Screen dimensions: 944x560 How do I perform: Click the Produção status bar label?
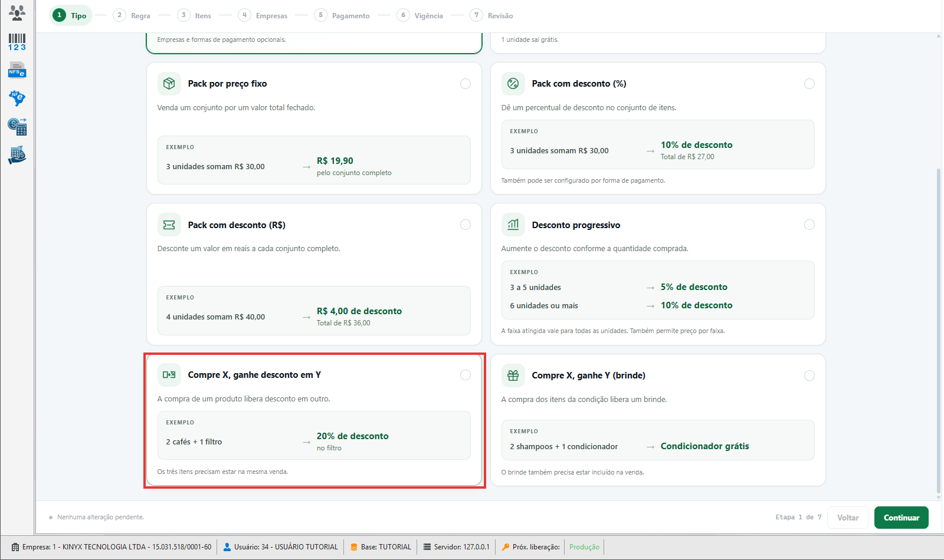pyautogui.click(x=584, y=547)
